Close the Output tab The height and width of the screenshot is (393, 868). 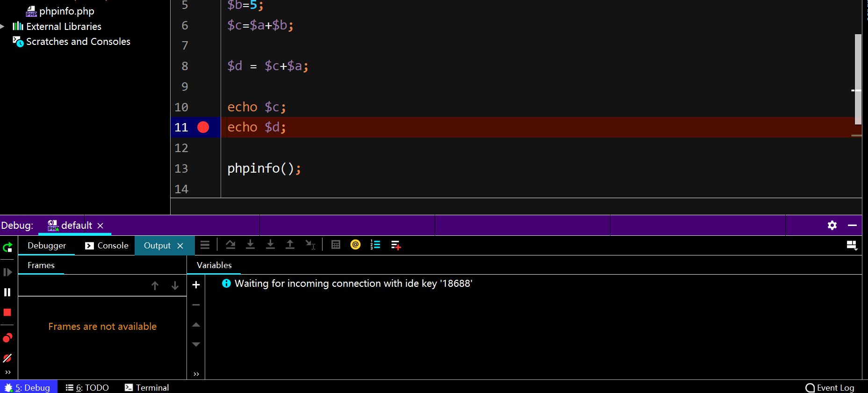coord(180,246)
